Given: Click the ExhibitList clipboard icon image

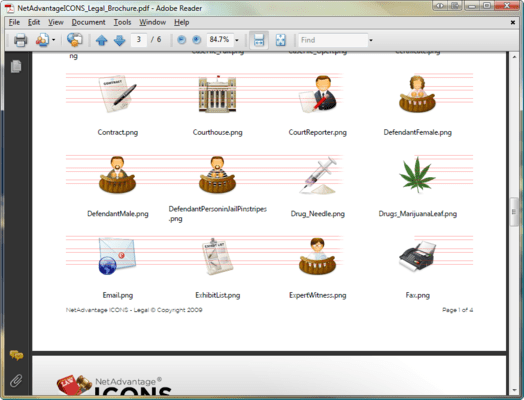Looking at the screenshot, I should 218,256.
